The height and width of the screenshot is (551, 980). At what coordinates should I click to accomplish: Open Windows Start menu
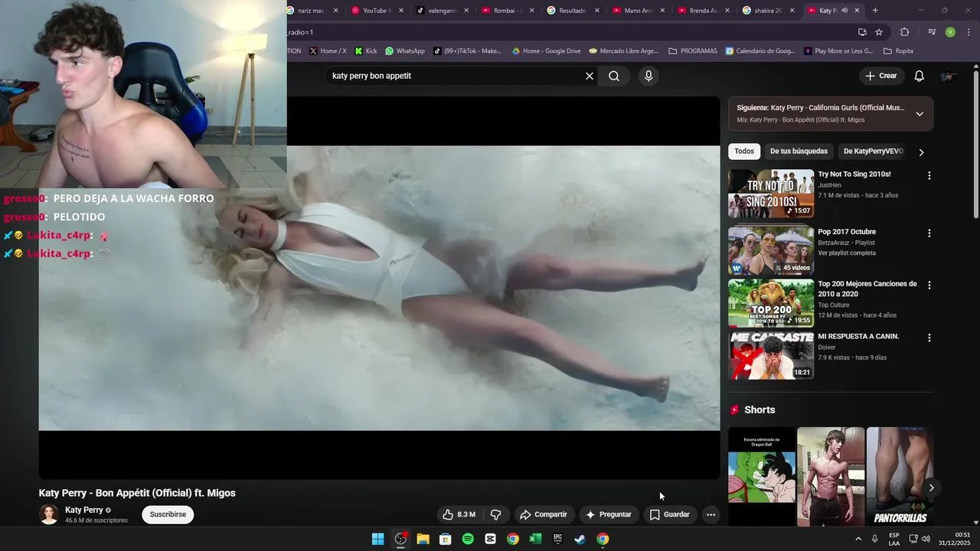pos(377,539)
